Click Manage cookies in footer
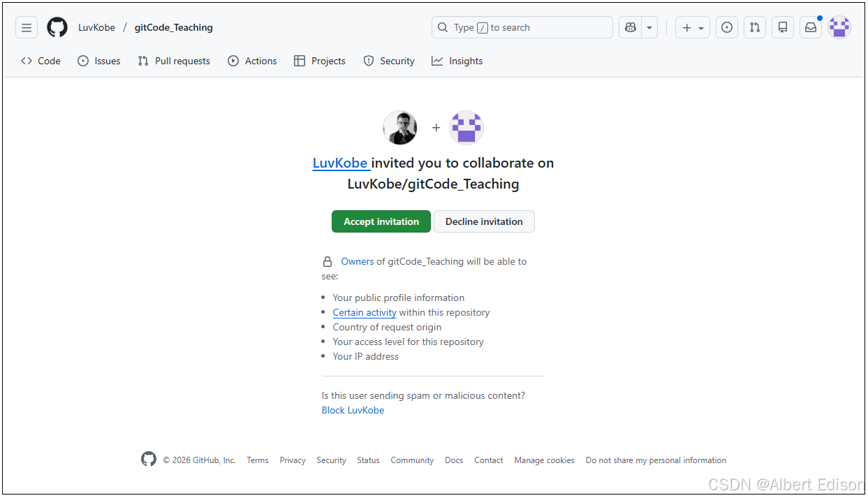 pos(544,460)
